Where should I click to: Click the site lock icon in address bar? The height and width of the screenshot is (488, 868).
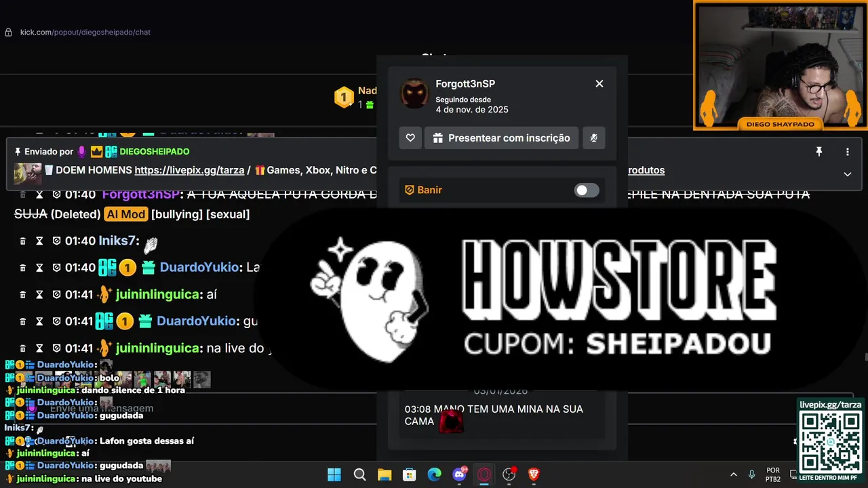pos(8,32)
